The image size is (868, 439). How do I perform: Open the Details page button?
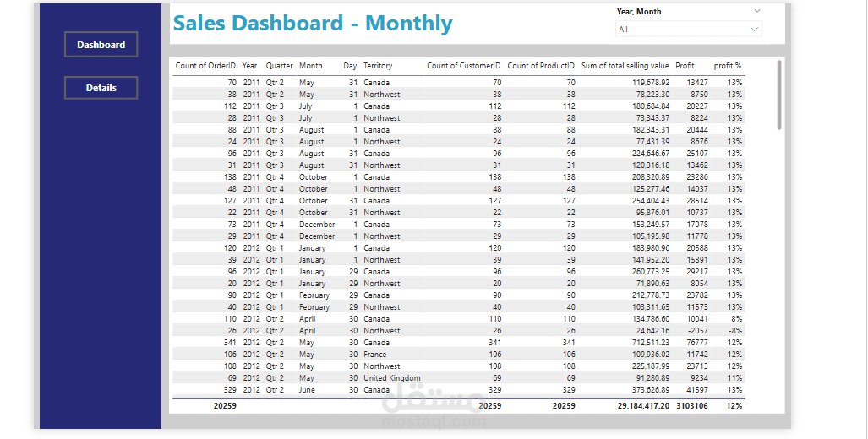pyautogui.click(x=101, y=88)
